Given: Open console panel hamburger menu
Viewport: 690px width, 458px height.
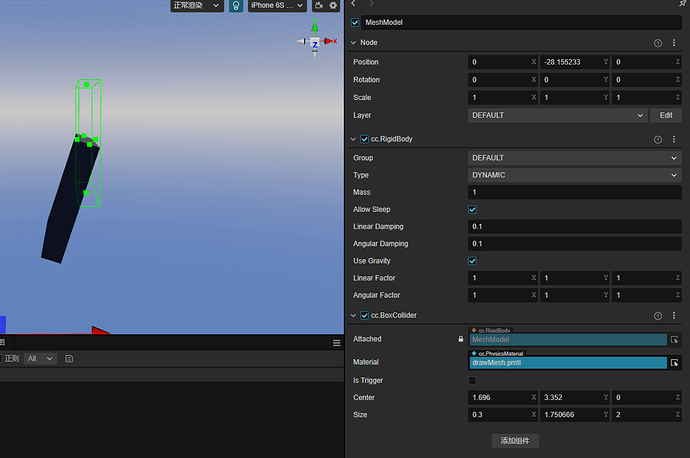Looking at the screenshot, I should [x=337, y=343].
